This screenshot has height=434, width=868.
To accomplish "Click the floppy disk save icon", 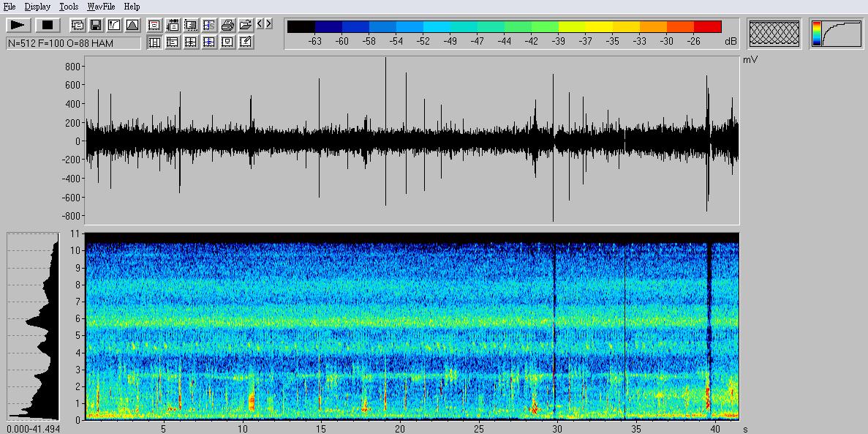I will (x=96, y=25).
